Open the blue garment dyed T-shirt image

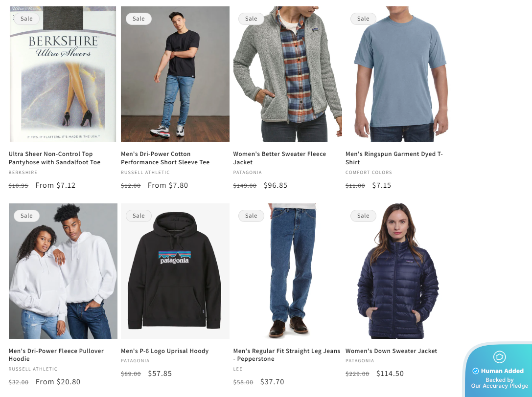tap(400, 74)
